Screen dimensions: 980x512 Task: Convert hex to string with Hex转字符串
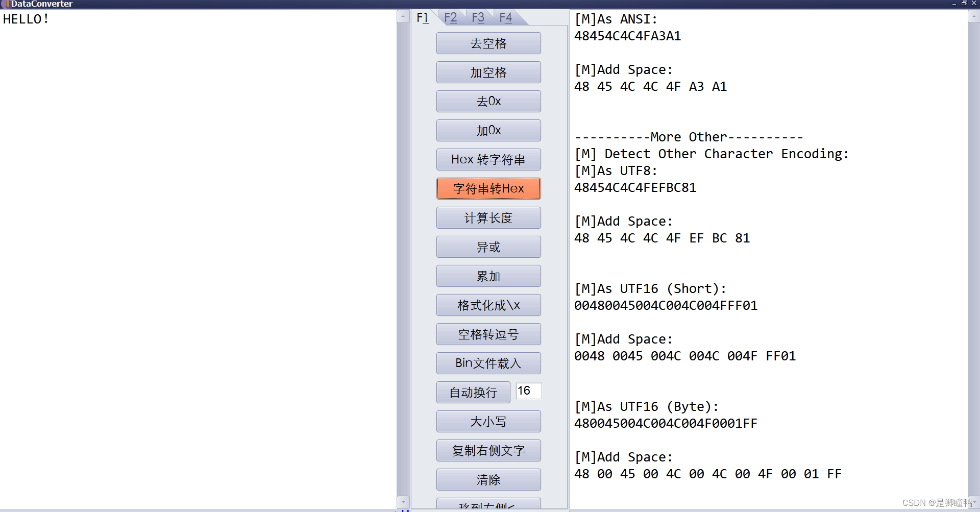point(488,159)
